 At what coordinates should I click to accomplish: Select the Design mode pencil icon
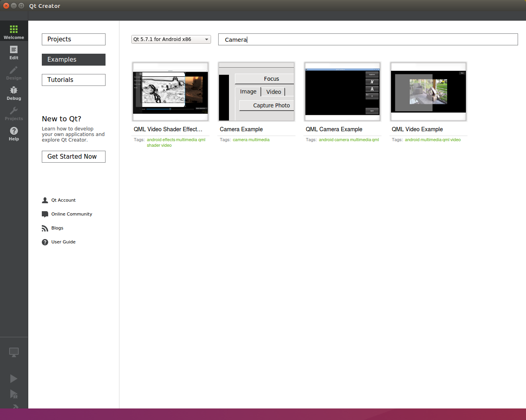click(14, 70)
